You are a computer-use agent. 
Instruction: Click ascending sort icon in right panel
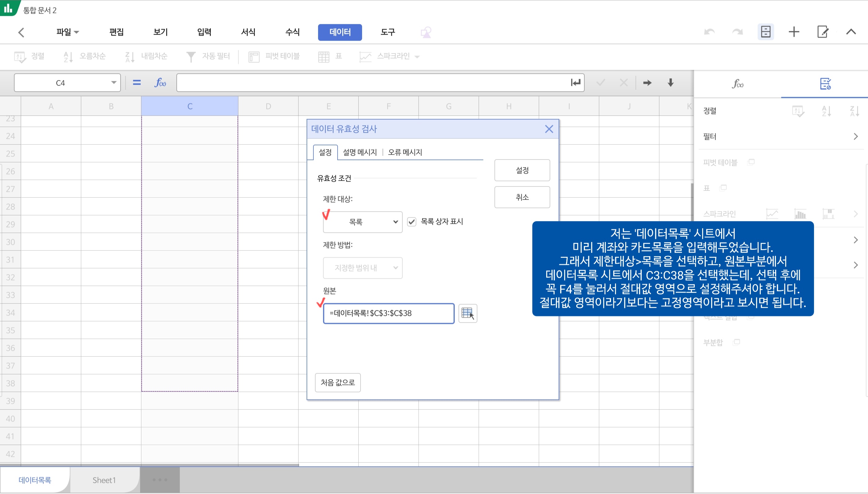tap(826, 111)
